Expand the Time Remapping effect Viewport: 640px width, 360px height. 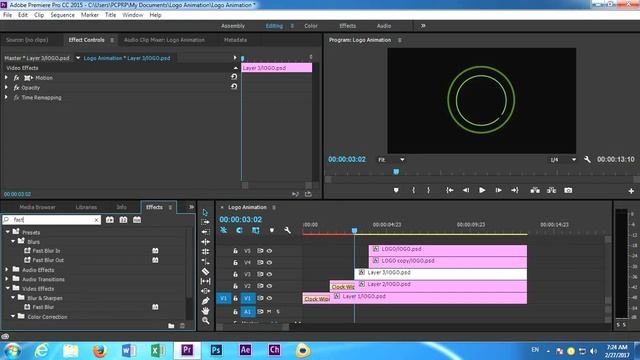[x=6, y=97]
